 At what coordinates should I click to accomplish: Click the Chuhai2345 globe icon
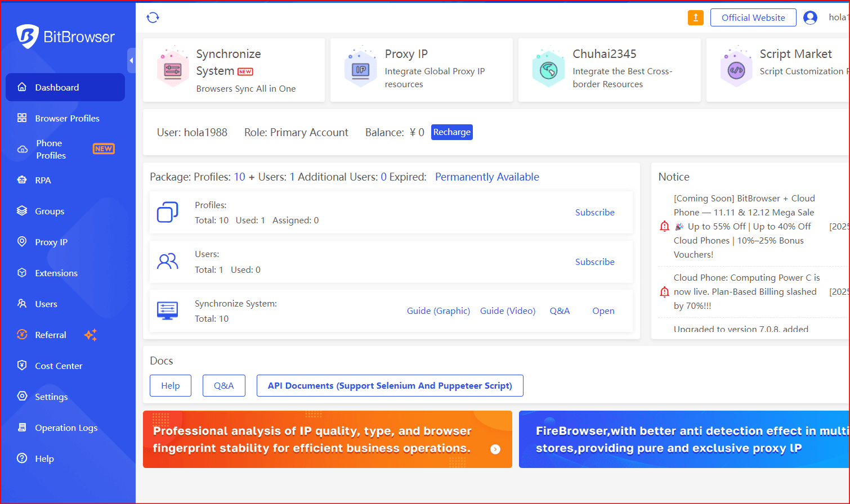coord(548,70)
